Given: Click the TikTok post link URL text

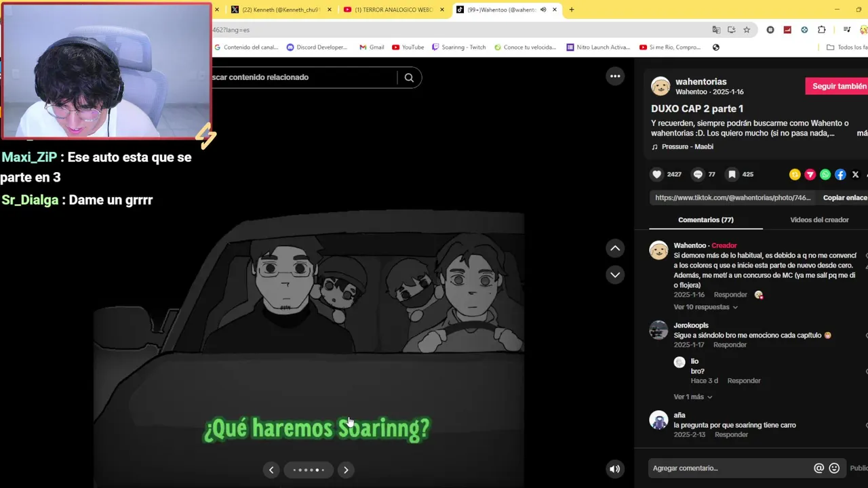Looking at the screenshot, I should 733,197.
